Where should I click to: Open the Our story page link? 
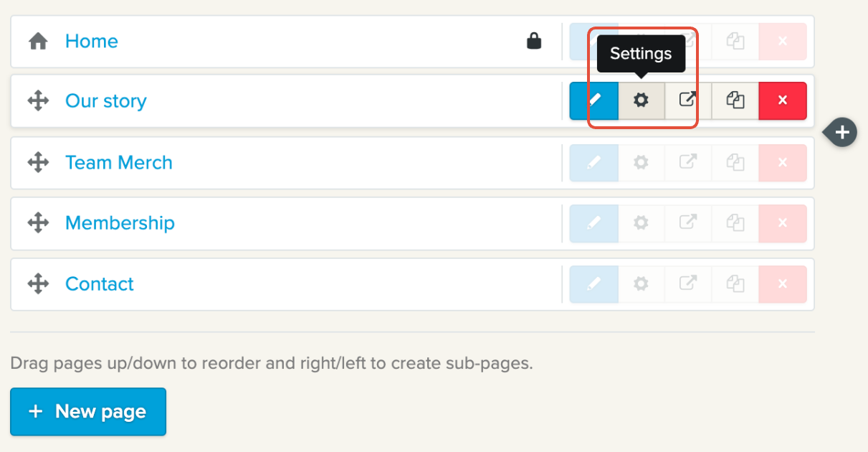(105, 101)
